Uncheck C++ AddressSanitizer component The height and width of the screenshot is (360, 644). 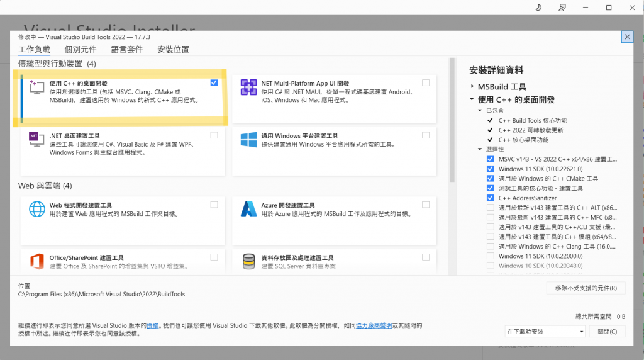coord(491,198)
